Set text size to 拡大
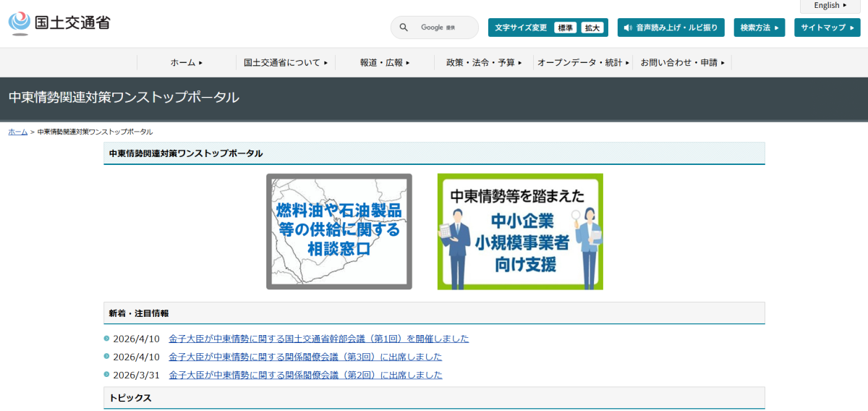Image resolution: width=868 pixels, height=411 pixels. (x=592, y=27)
